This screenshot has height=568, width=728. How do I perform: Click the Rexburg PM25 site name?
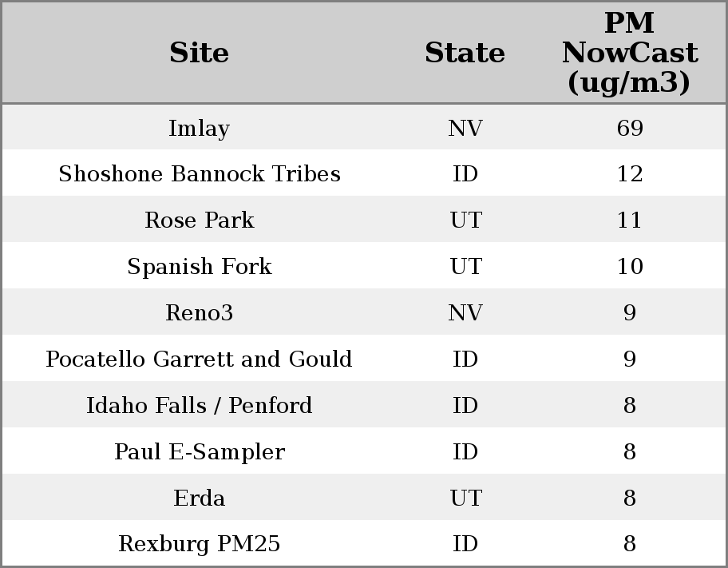click(x=199, y=544)
